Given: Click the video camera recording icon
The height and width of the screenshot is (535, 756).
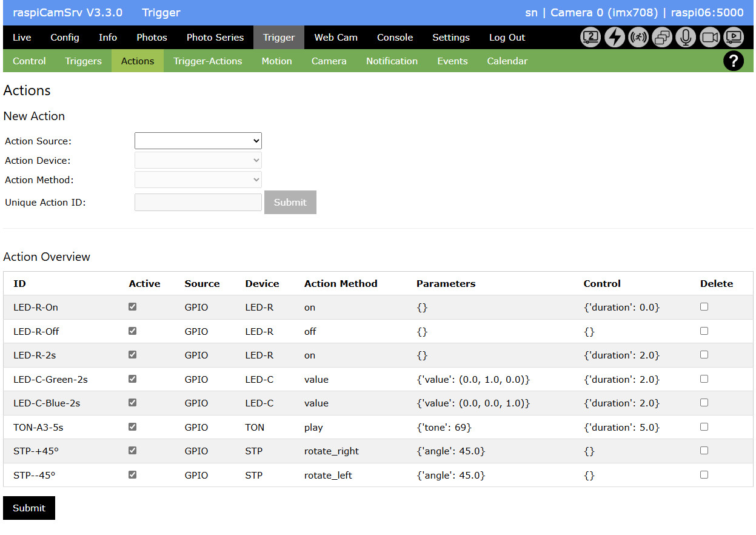Looking at the screenshot, I should point(710,38).
